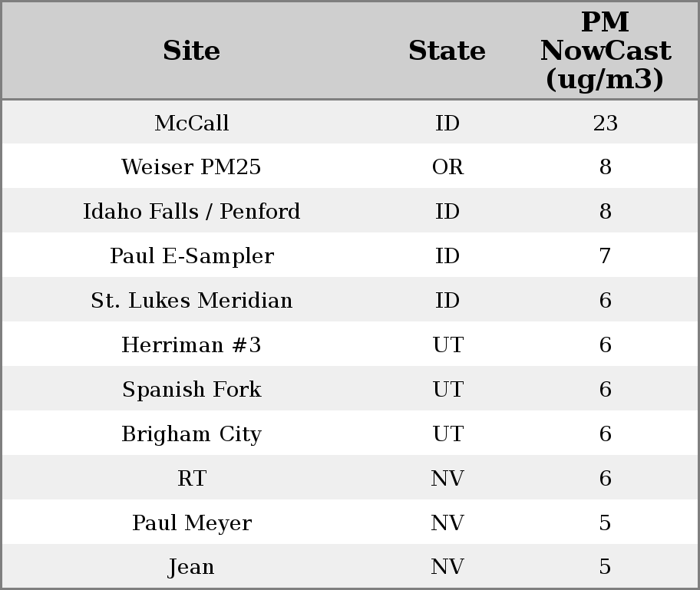Select the NV state cell in Jean row
Screen dimensions: 700x590
pyautogui.click(x=447, y=567)
